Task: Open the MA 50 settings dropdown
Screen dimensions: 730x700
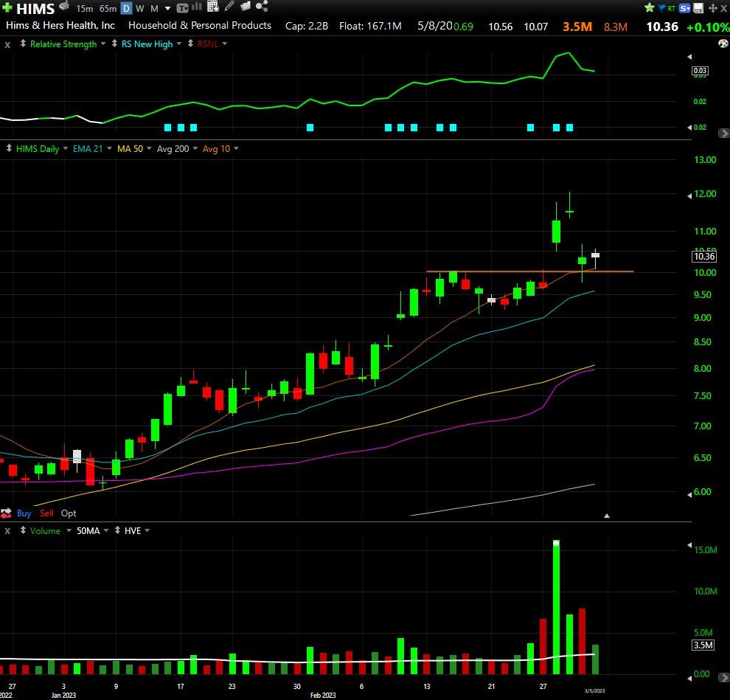Action: point(149,148)
